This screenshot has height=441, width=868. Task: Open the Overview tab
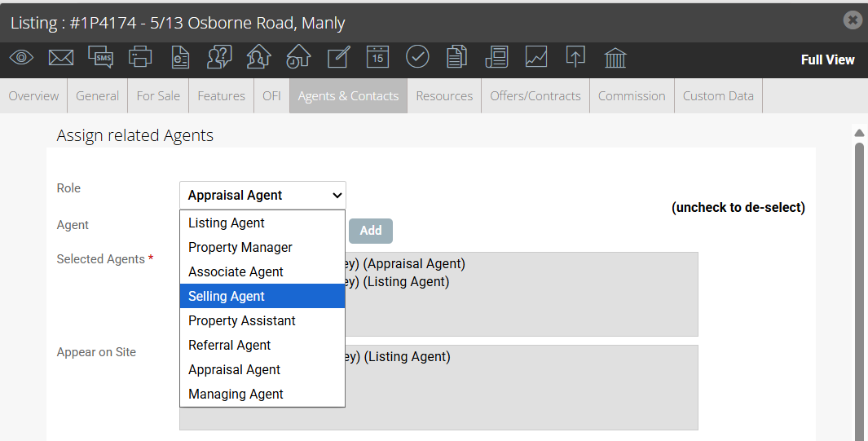coord(33,95)
